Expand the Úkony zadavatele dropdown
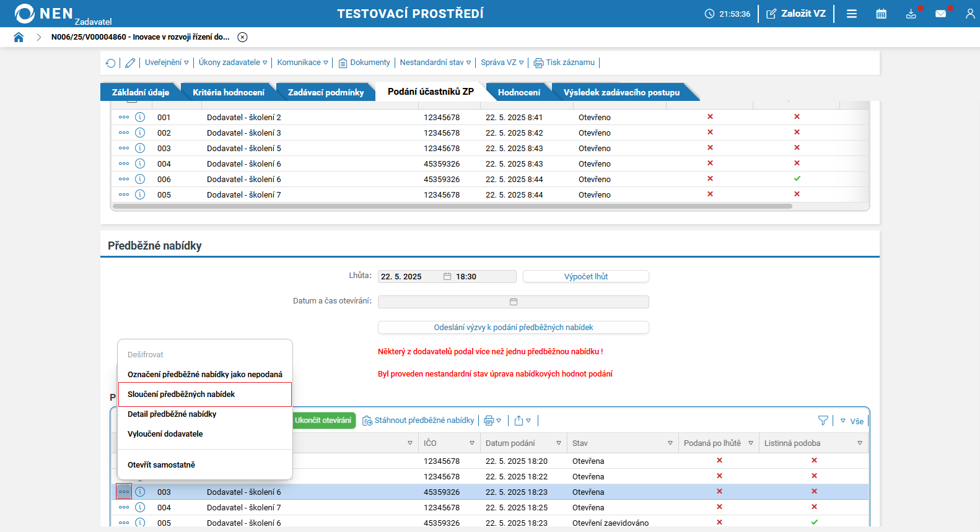The height and width of the screenshot is (532, 980). (x=232, y=63)
